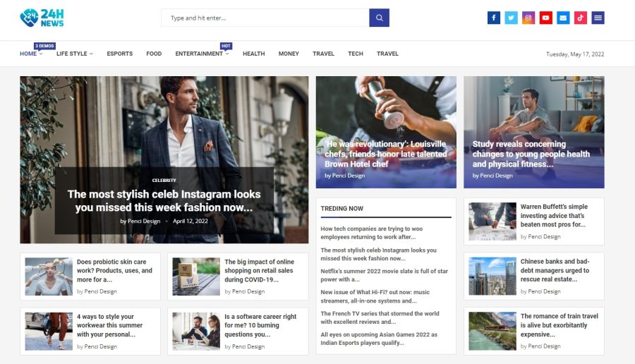Click Penci Design author on Louisville chef card
The image size is (635, 364).
click(x=349, y=176)
